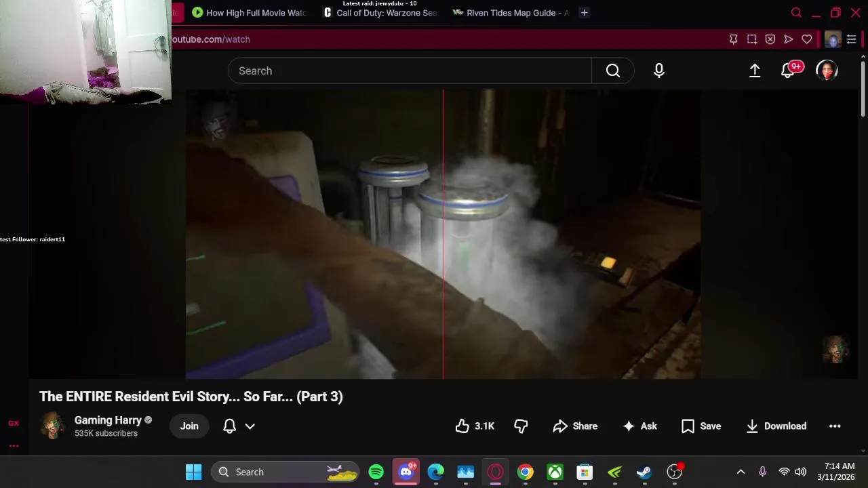
Task: Click the channel notification bell icon
Action: coord(230,426)
